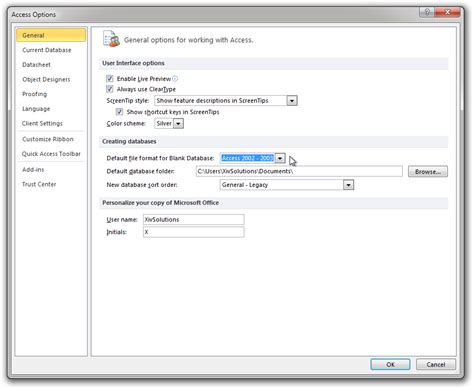Viewport: 474px width, 389px height.
Task: Open the ScreenTip style dropdown
Action: [x=292, y=101]
